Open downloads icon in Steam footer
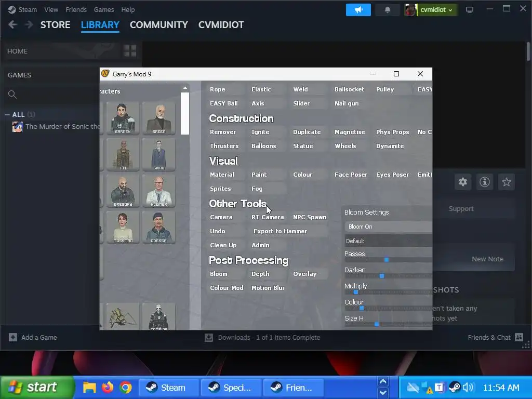 point(209,337)
